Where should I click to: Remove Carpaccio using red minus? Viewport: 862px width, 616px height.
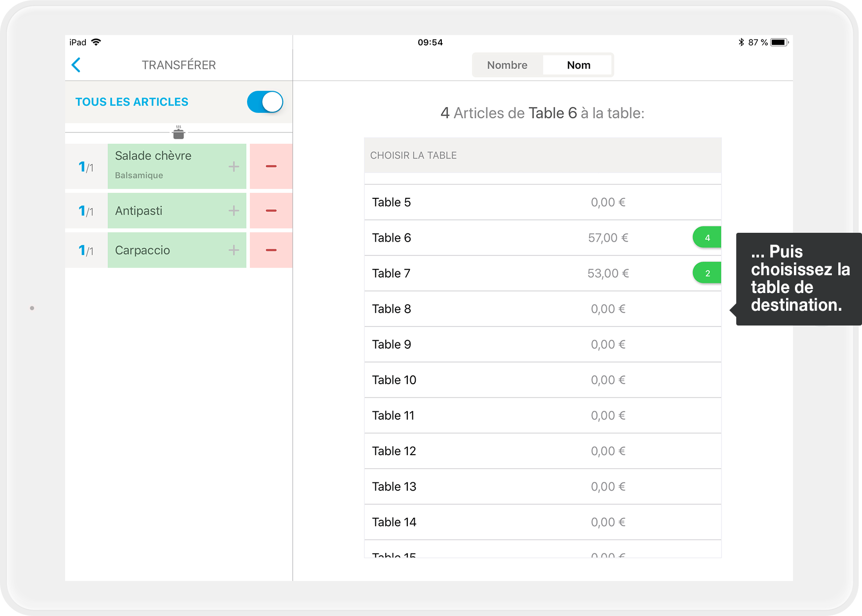tap(271, 250)
